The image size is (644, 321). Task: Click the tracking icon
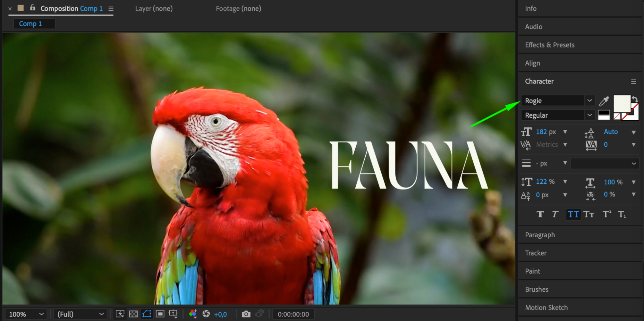[591, 145]
